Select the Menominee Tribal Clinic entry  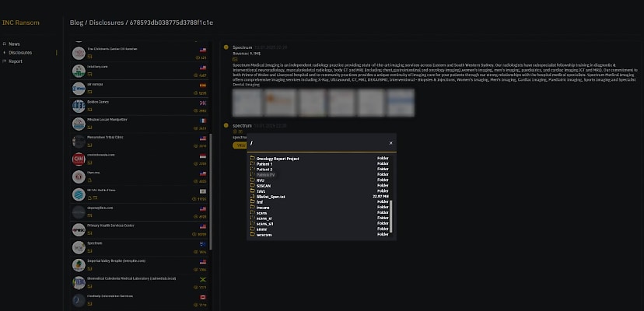pos(139,142)
